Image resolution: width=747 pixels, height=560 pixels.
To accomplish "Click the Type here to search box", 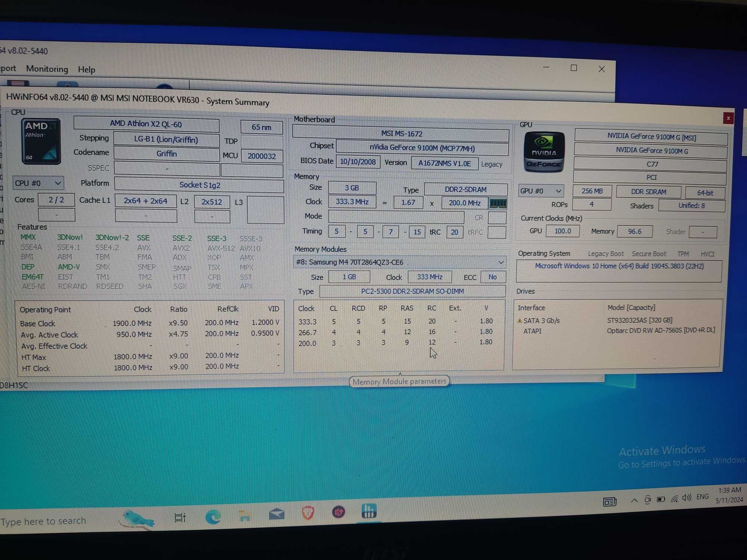I will [43, 521].
